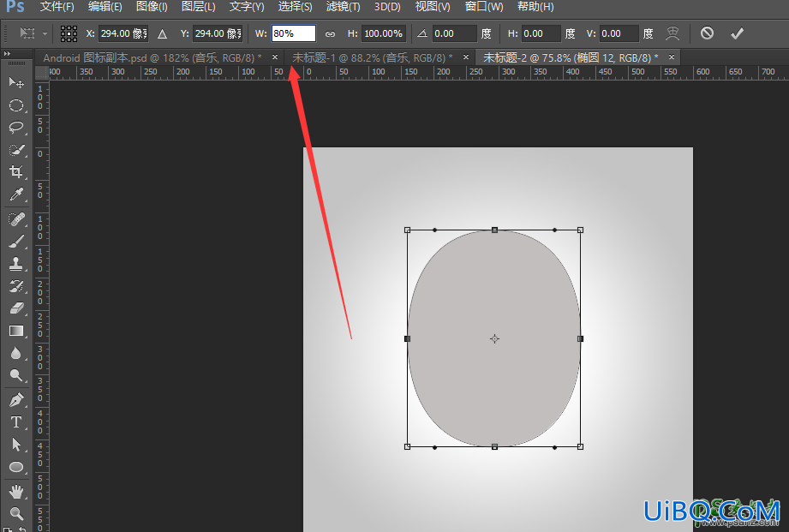Commit the transform with checkmark
Image resolution: width=789 pixels, height=532 pixels.
pos(737,33)
